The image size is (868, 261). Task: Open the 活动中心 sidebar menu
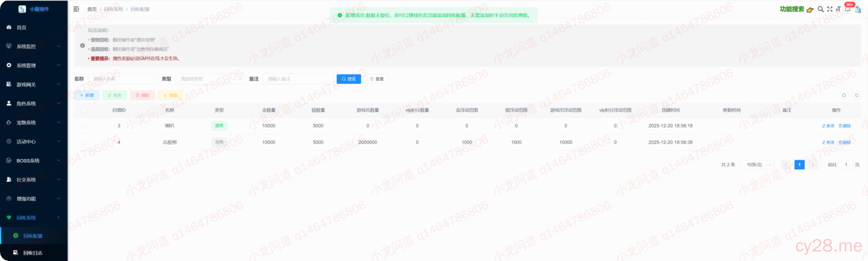[34, 141]
